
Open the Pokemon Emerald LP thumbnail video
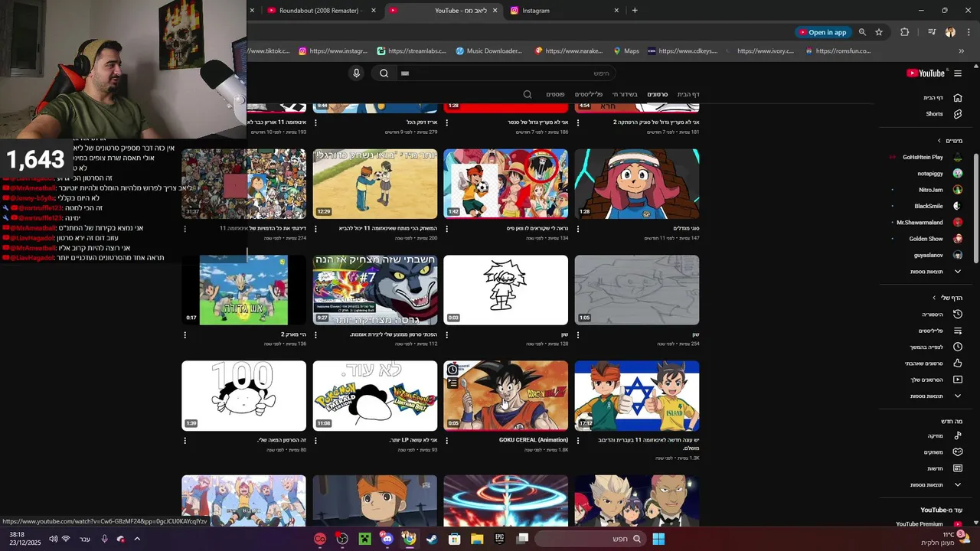(x=375, y=396)
